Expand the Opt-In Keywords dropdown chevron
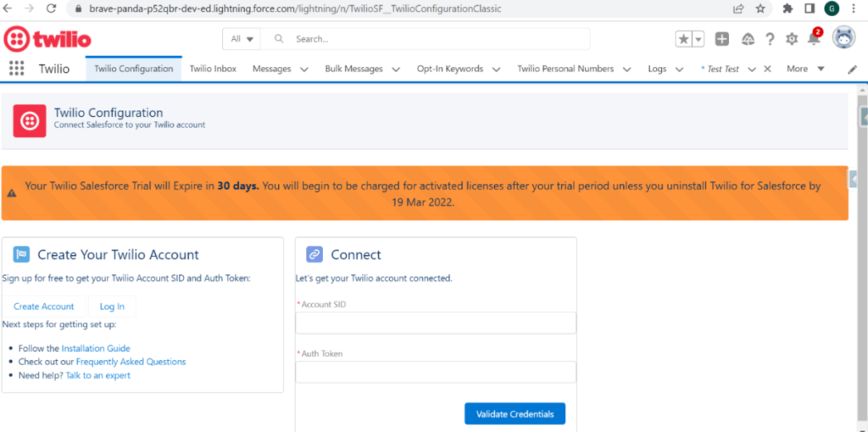Screen dimensions: 868x432 click(496, 69)
